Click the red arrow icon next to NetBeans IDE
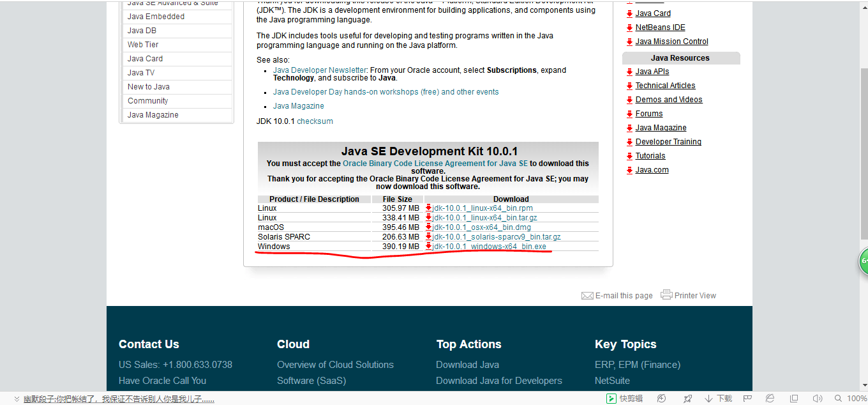 click(x=629, y=27)
